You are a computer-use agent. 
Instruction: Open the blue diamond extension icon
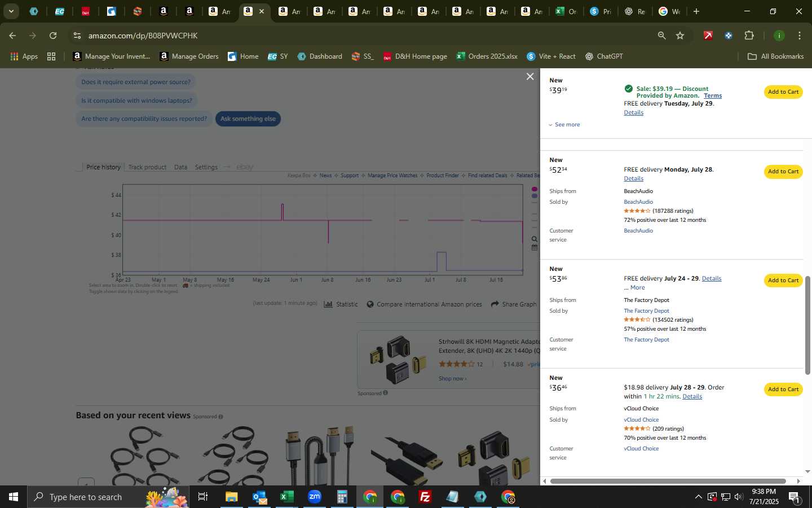(x=729, y=36)
